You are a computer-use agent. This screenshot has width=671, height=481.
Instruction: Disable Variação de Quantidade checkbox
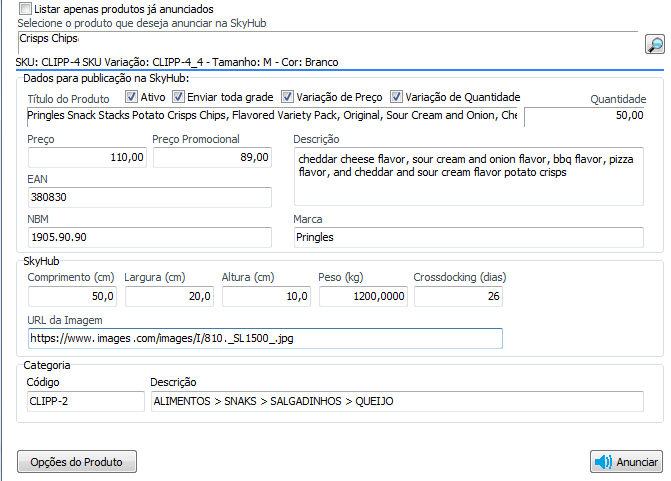(x=397, y=97)
